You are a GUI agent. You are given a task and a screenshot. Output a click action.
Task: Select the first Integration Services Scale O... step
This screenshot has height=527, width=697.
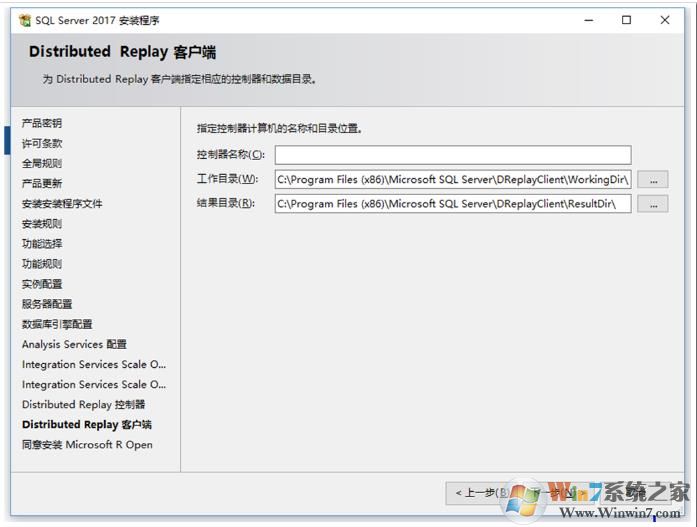click(x=94, y=364)
